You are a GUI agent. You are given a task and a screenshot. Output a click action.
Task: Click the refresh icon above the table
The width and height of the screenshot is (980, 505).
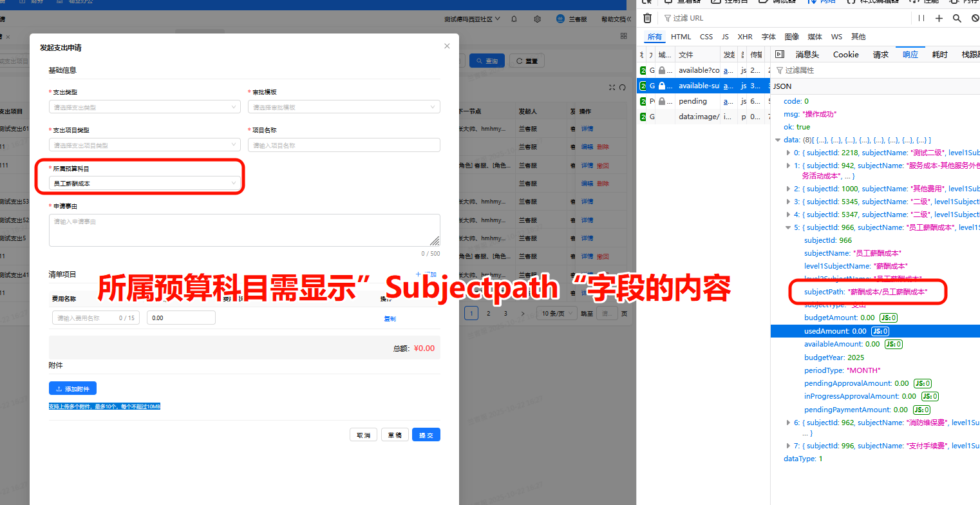coord(622,87)
